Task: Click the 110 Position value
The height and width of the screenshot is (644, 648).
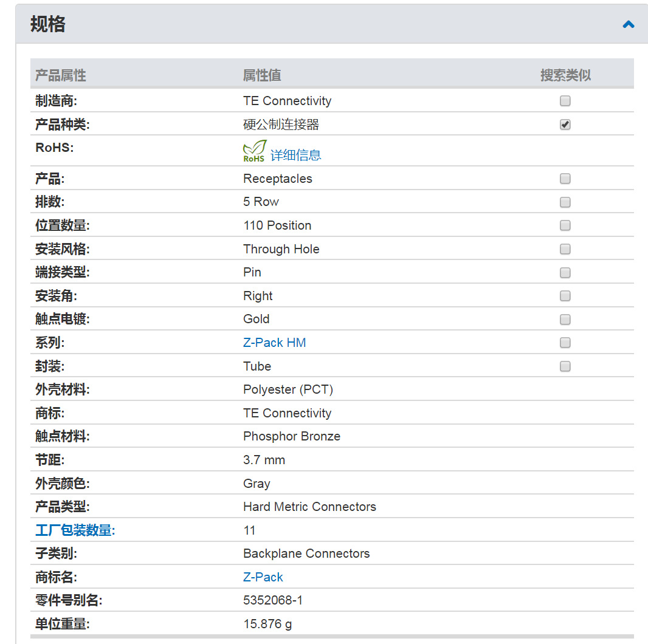Action: point(277,225)
